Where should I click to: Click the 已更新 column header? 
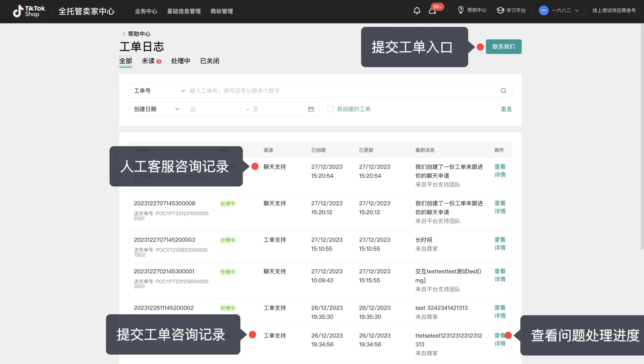pos(366,150)
